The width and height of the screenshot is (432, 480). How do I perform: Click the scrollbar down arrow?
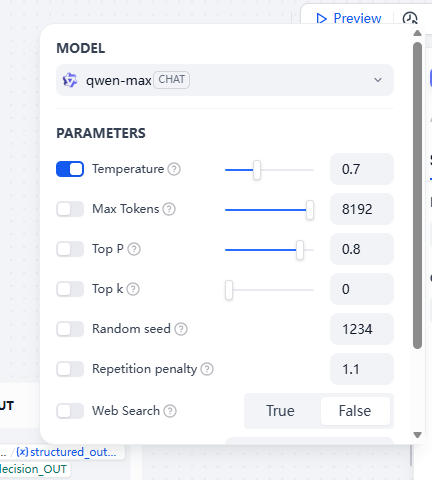pos(417,435)
